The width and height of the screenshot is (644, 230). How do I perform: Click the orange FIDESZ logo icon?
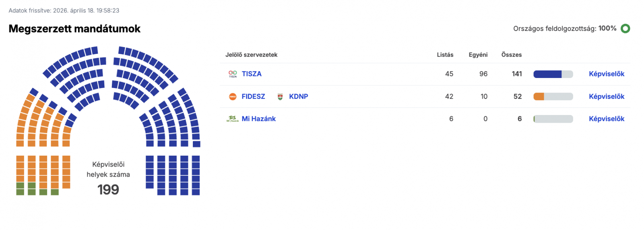(233, 97)
